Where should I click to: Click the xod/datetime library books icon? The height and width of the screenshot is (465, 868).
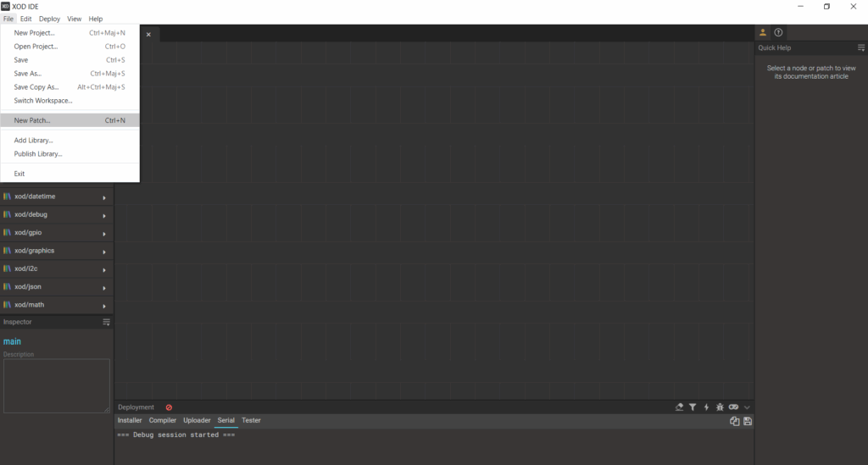click(7, 197)
